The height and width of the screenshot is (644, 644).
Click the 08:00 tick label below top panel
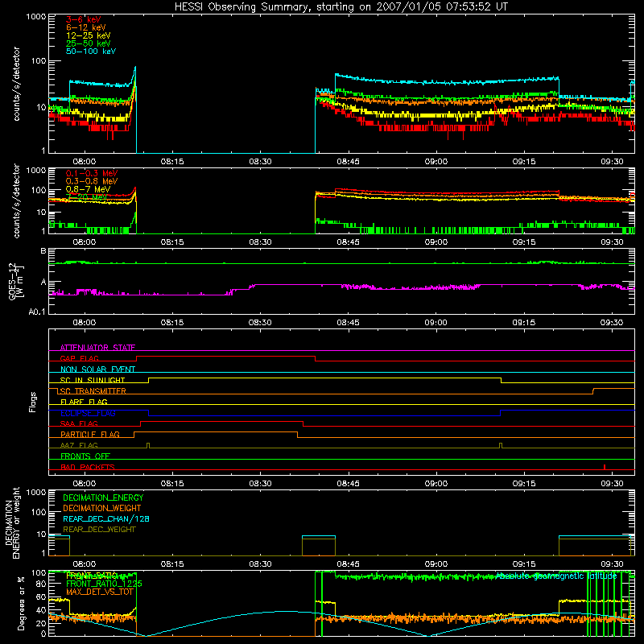(x=85, y=162)
